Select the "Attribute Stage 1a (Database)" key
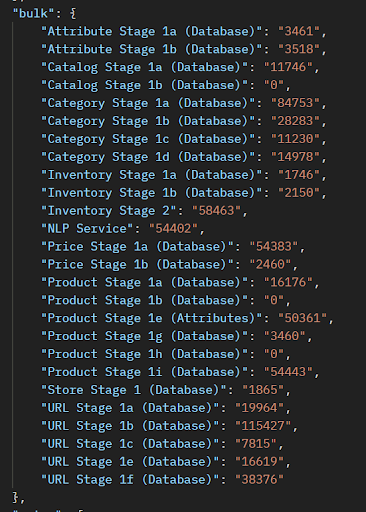The width and height of the screenshot is (366, 512). pyautogui.click(x=151, y=32)
